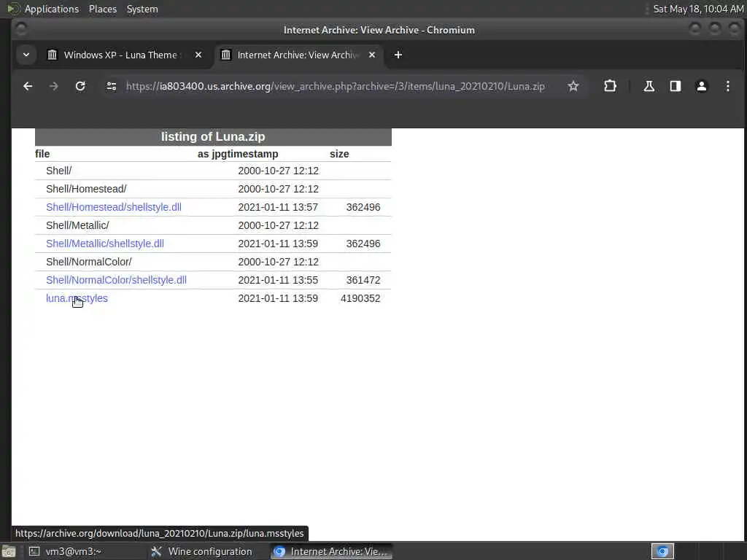Expand the tab search dropdown arrow
This screenshot has width=747, height=560.
(26, 55)
